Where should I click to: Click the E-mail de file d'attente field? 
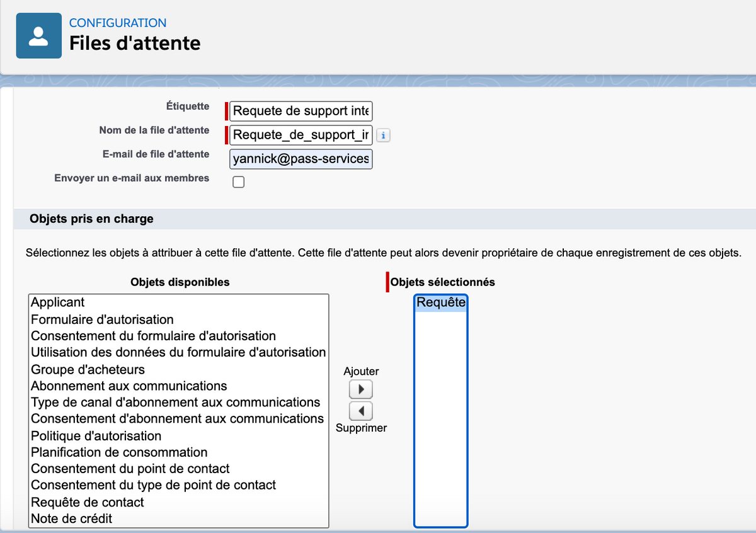[301, 159]
